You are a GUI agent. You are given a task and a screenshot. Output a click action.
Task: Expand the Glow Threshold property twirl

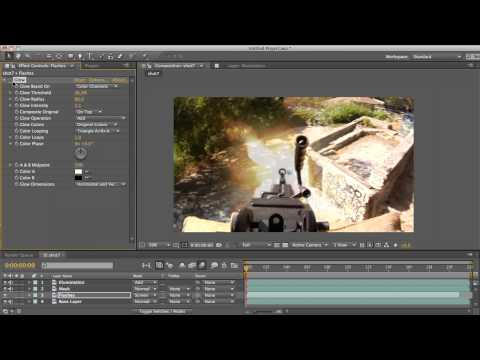[10, 93]
